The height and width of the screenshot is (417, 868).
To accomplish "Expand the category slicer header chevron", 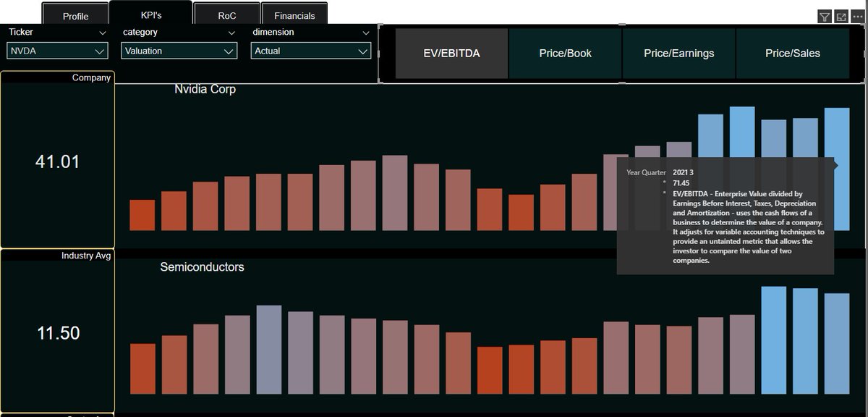I will [x=231, y=33].
